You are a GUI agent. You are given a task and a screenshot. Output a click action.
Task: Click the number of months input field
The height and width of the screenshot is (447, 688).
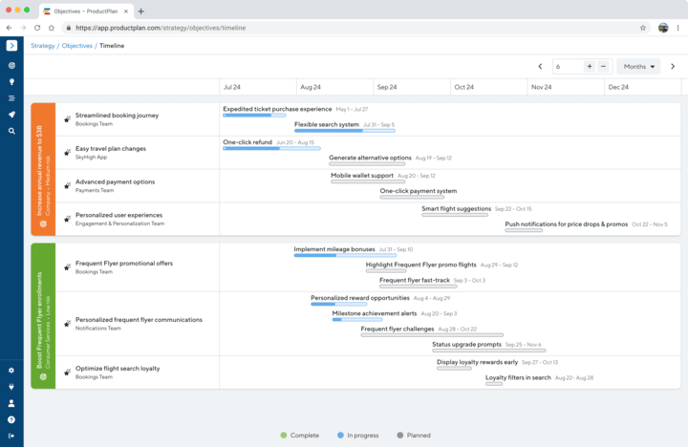click(567, 66)
